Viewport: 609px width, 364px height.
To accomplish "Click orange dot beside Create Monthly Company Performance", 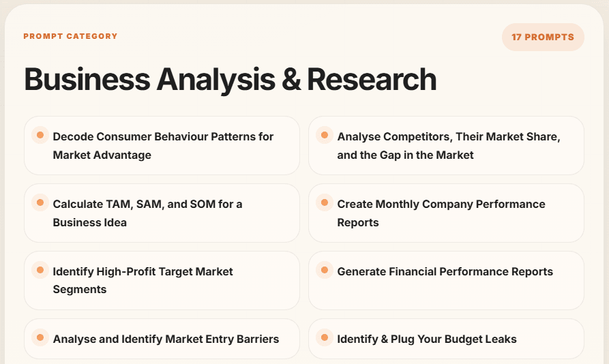I will (325, 202).
